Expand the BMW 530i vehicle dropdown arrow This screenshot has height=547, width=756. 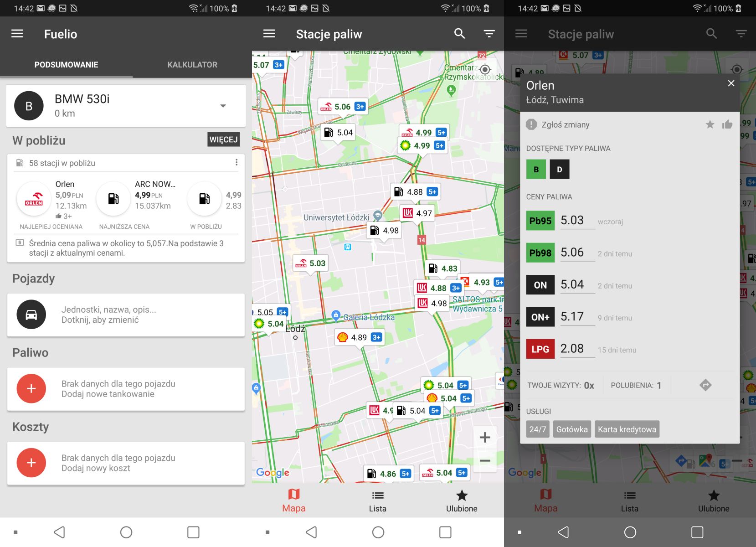(x=223, y=106)
